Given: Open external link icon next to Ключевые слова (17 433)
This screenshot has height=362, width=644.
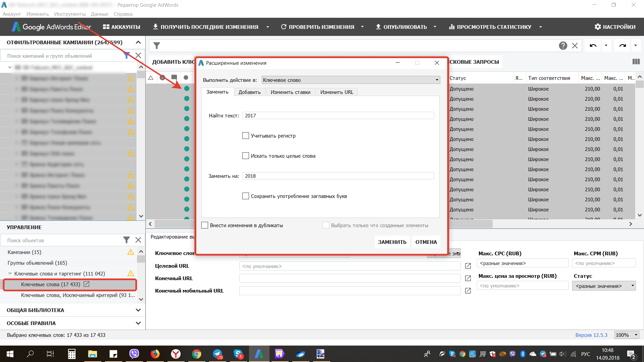Looking at the screenshot, I should 86,284.
